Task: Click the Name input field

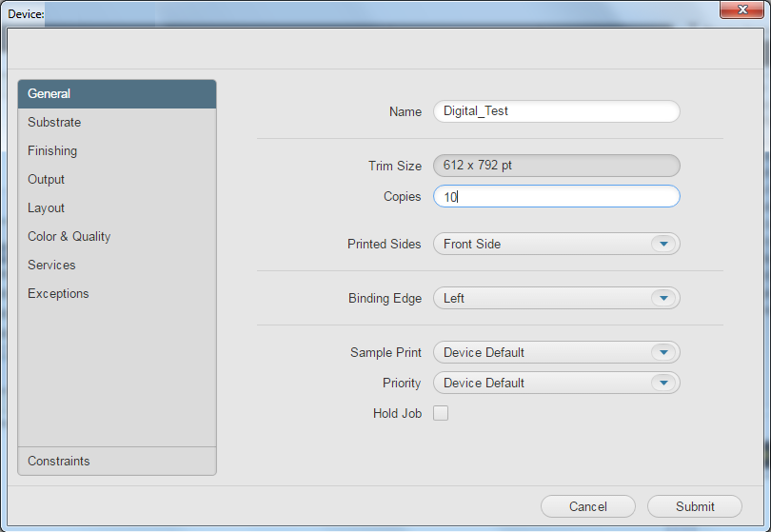Action: [x=557, y=111]
